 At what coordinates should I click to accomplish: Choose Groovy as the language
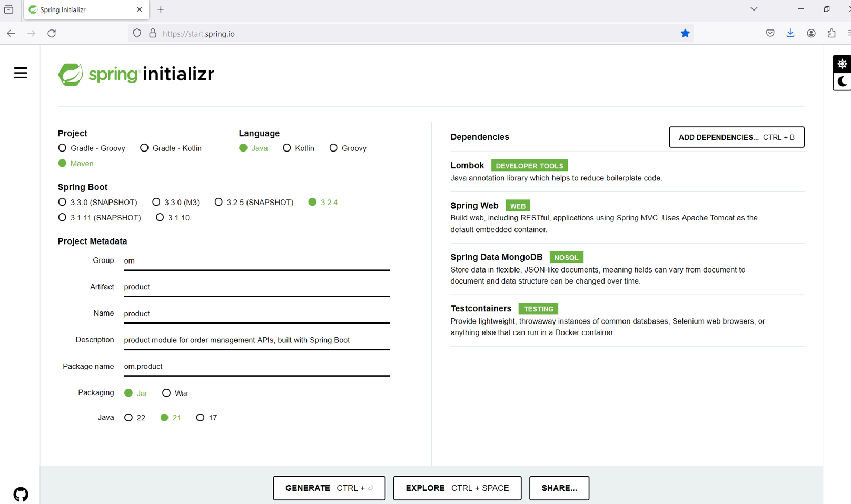348,148
